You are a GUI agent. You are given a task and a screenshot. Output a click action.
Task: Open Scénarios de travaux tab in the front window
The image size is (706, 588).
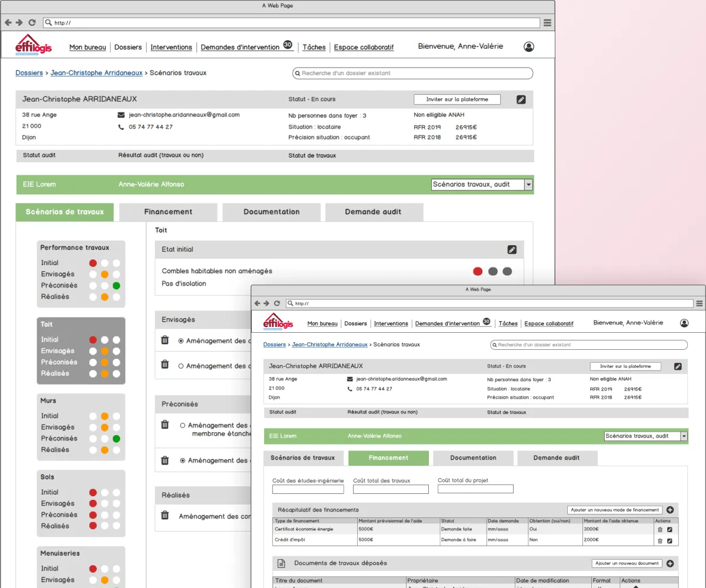[302, 458]
